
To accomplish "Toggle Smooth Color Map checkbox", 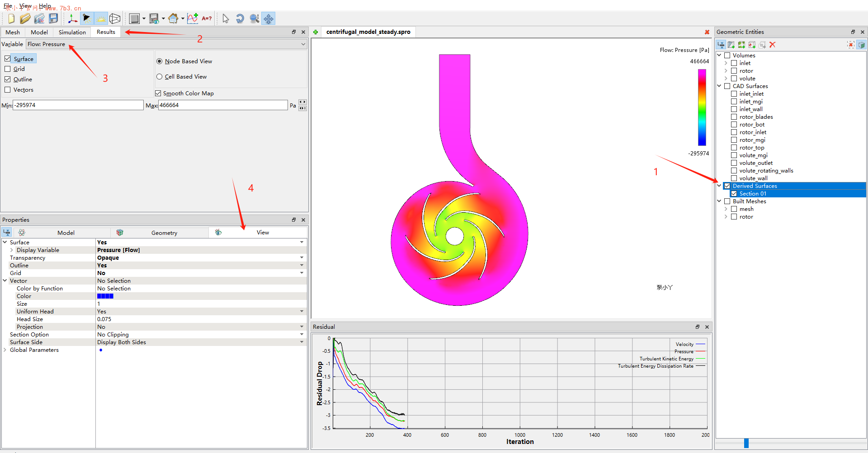I will tap(158, 93).
